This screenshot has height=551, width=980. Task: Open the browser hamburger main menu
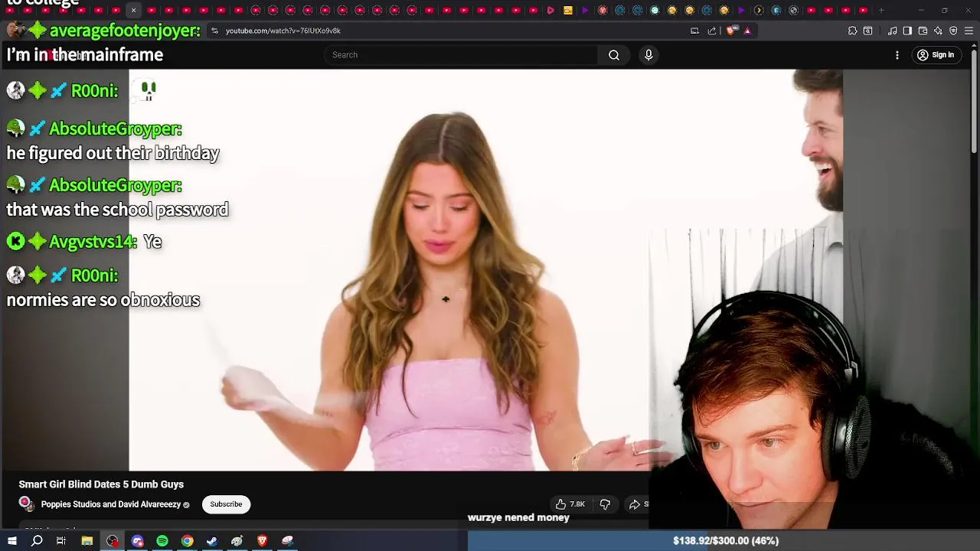(969, 31)
